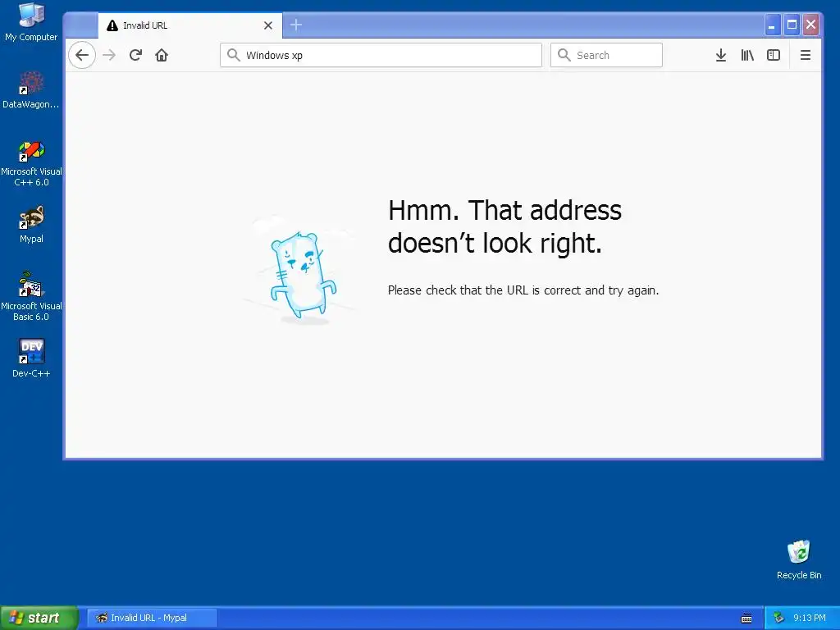
Task: Select the Mypal desktop shortcut
Action: click(31, 225)
